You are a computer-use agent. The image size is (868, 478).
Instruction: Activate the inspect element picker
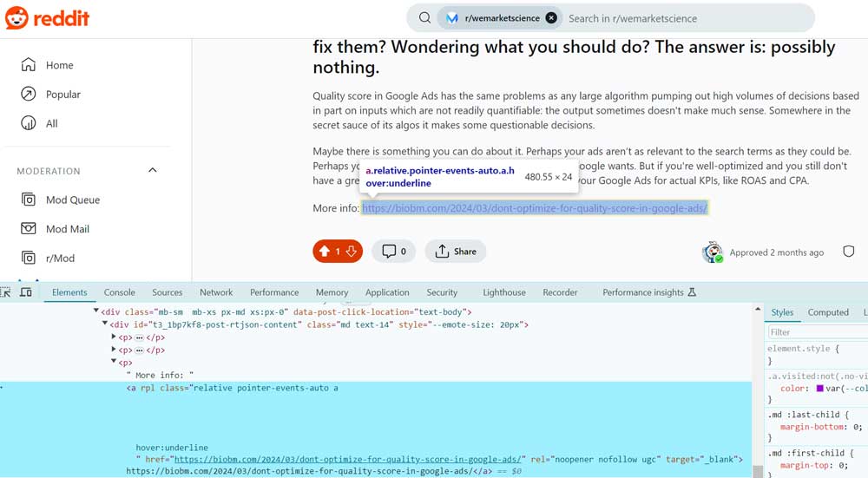pyautogui.click(x=5, y=292)
